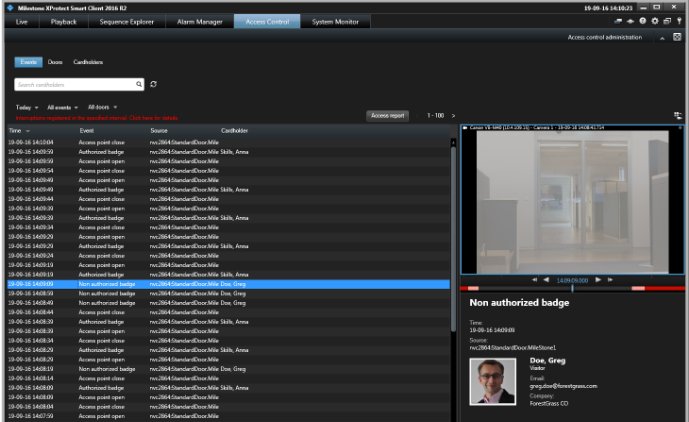Open the Live tab
689x422 pixels.
click(22, 22)
